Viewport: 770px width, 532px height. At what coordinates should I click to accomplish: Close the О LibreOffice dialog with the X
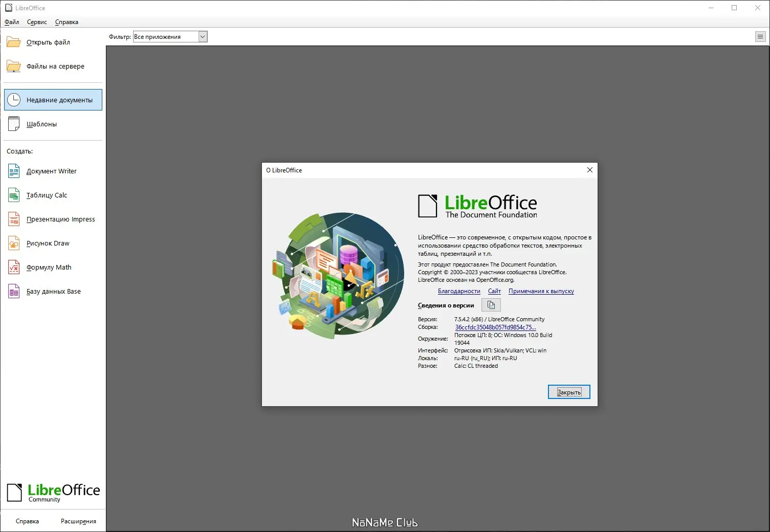(590, 170)
